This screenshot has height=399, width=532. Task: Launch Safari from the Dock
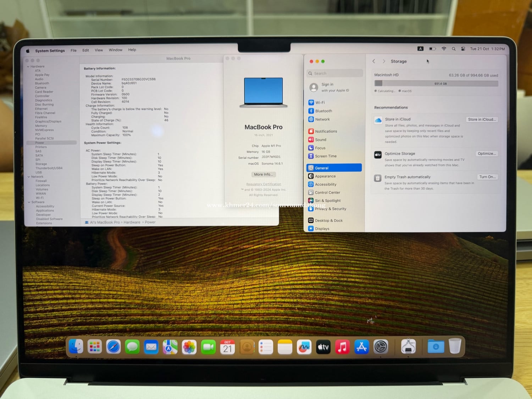[x=113, y=347]
